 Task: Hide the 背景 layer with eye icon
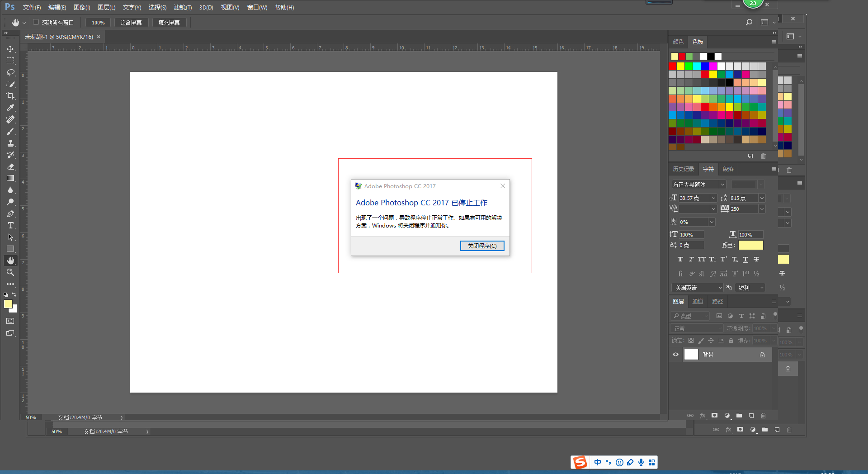pyautogui.click(x=675, y=355)
